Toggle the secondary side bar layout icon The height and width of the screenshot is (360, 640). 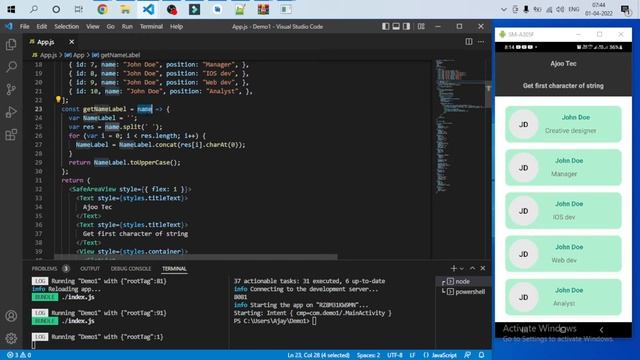(x=407, y=26)
